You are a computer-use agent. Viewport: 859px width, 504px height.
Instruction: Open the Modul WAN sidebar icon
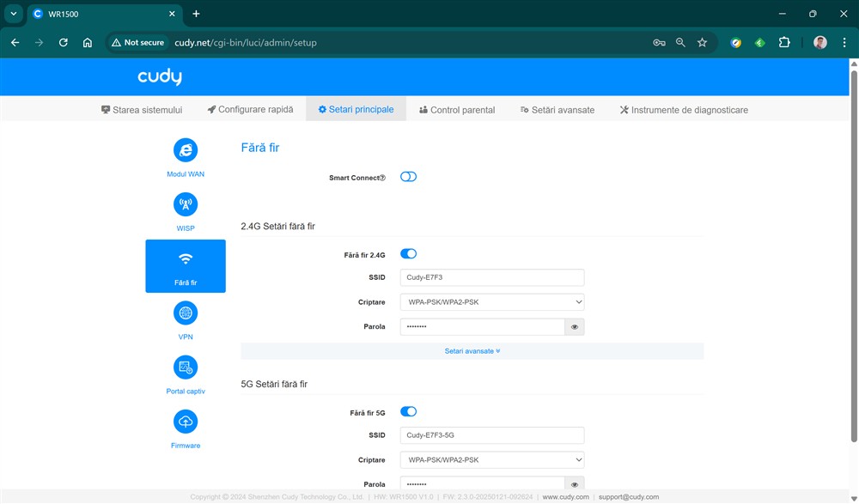point(186,150)
